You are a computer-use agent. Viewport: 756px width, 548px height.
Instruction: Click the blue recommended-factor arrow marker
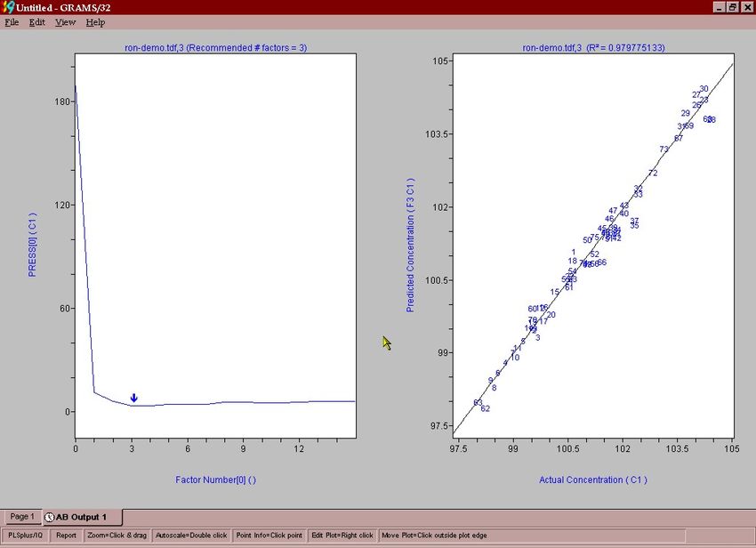click(x=134, y=398)
